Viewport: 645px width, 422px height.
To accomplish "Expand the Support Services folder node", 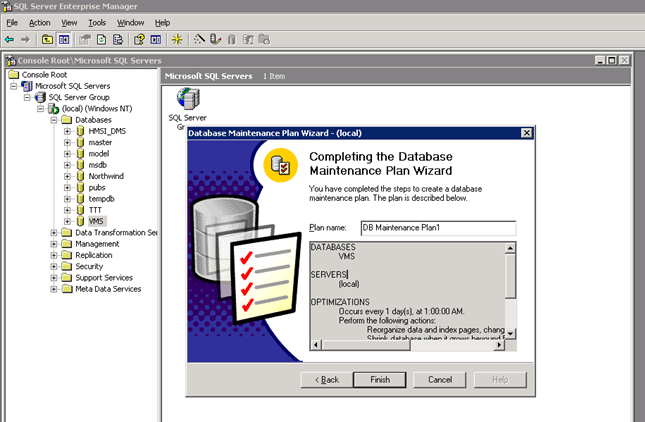I will (54, 278).
